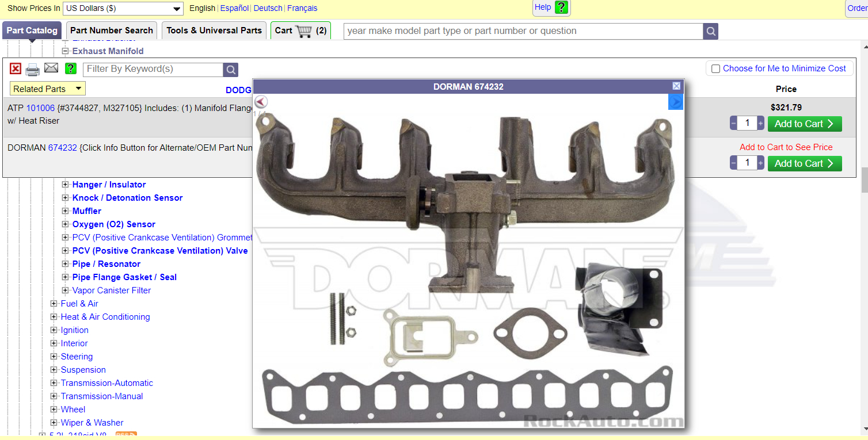Focus the year make model search box
Image resolution: width=868 pixels, height=440 pixels.
click(523, 31)
